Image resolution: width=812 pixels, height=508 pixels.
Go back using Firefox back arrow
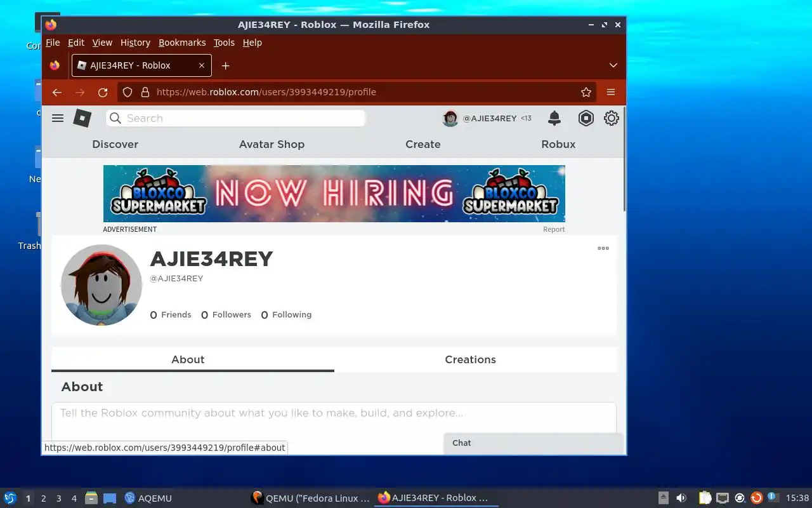pos(57,92)
